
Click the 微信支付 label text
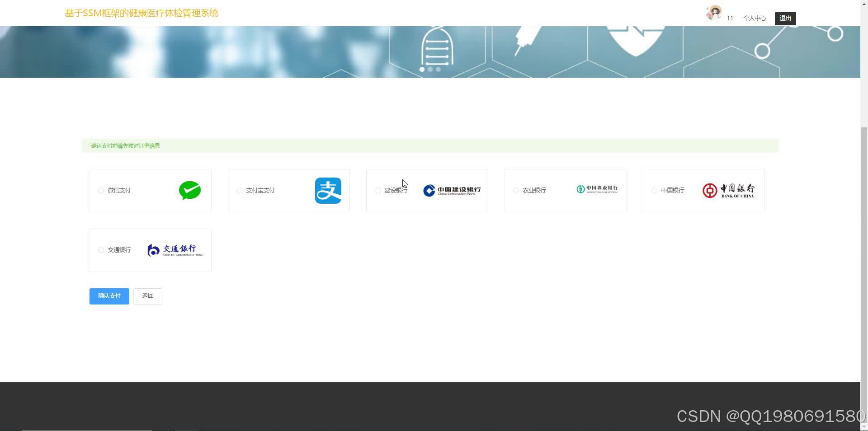pos(119,191)
